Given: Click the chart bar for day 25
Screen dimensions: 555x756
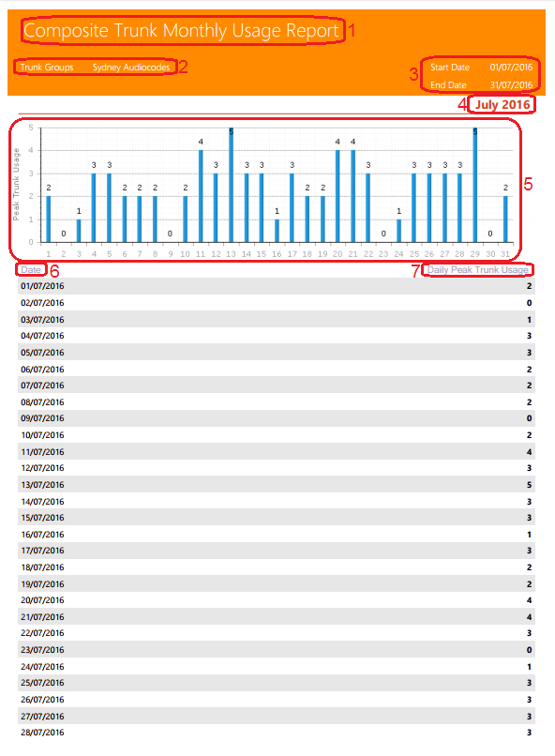Looking at the screenshot, I should 413,208.
